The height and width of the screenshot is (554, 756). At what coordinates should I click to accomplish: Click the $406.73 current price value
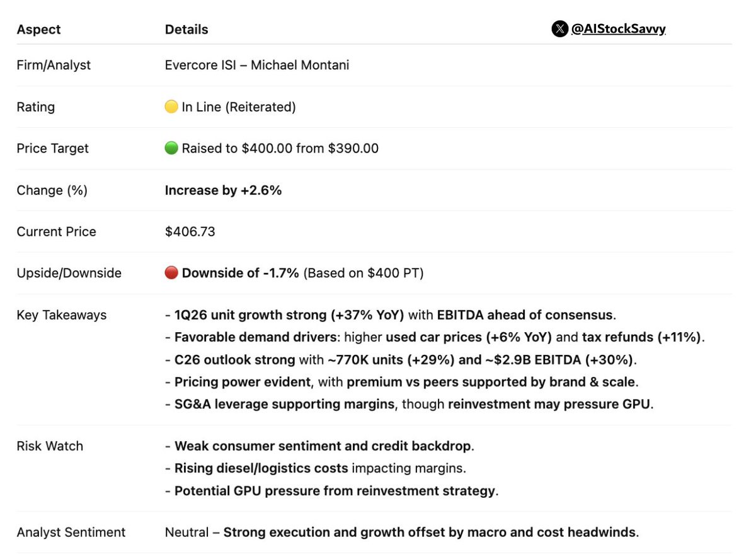(x=190, y=232)
